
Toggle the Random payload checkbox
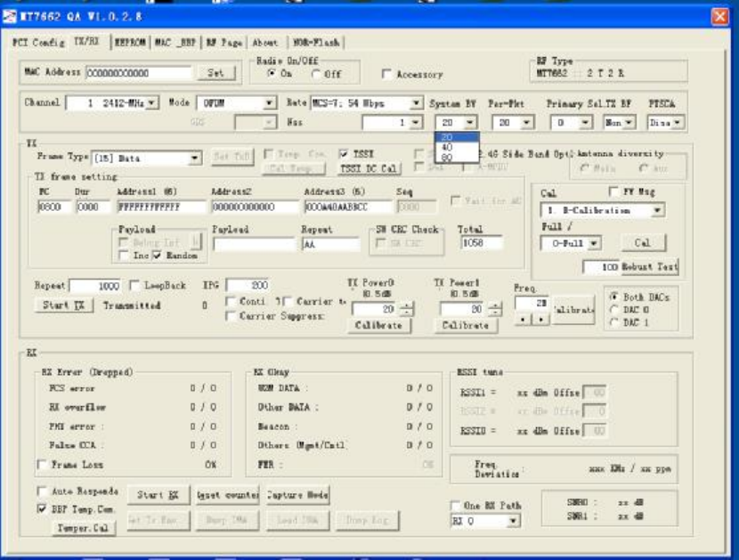(158, 255)
